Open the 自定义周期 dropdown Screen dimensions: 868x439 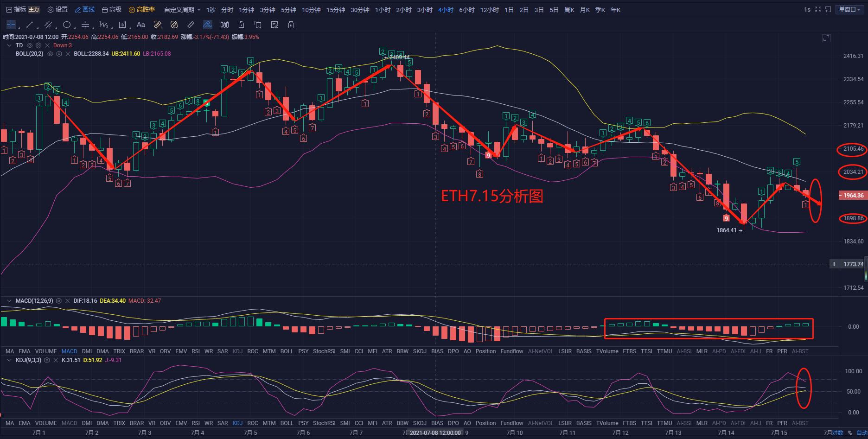click(x=182, y=10)
